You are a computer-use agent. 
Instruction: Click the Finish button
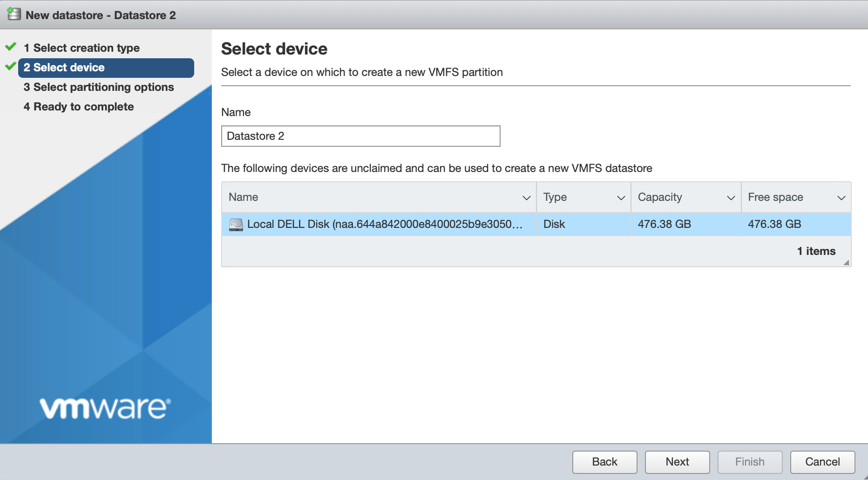[x=750, y=462]
